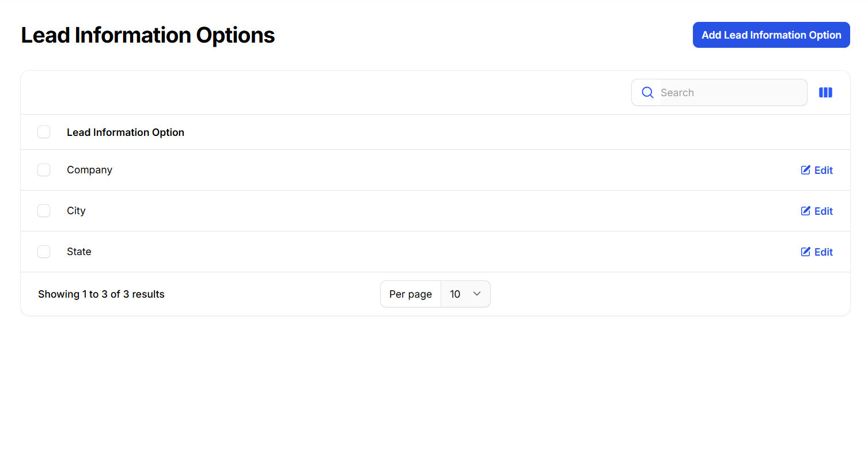This screenshot has width=868, height=475.
Task: Open the column toggle icon menu
Action: pos(825,93)
